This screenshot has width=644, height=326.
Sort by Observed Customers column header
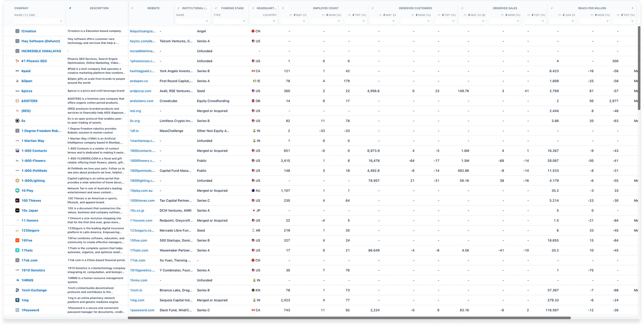[x=415, y=8]
